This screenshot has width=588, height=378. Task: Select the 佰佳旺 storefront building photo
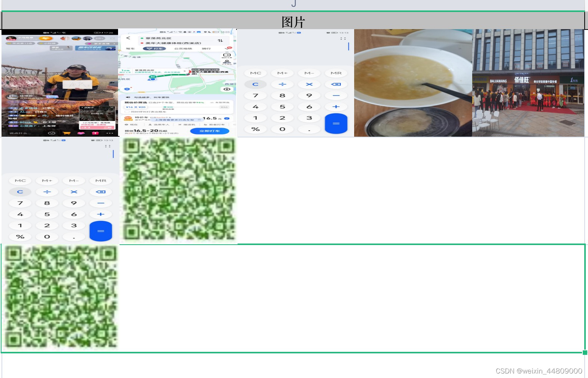[x=528, y=83]
